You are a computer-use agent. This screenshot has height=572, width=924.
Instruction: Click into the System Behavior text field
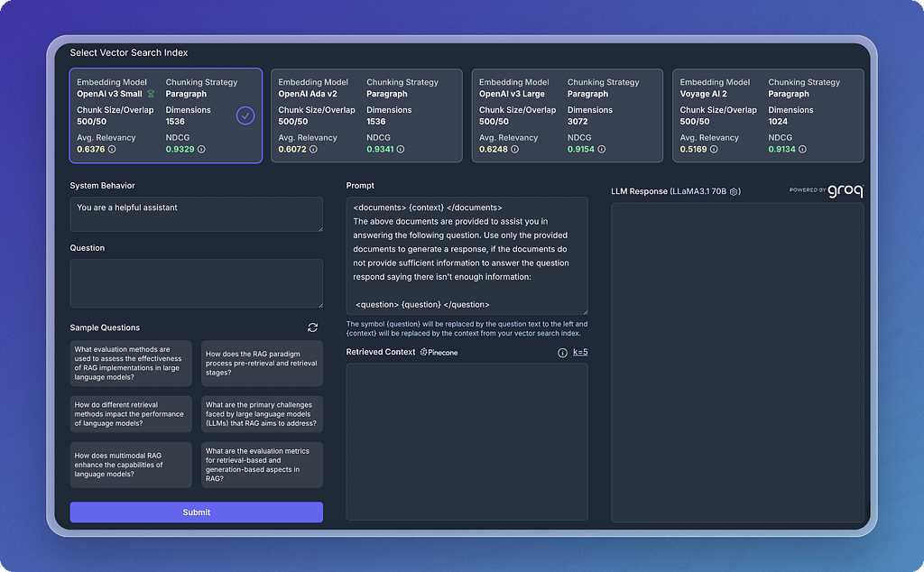tap(196, 214)
